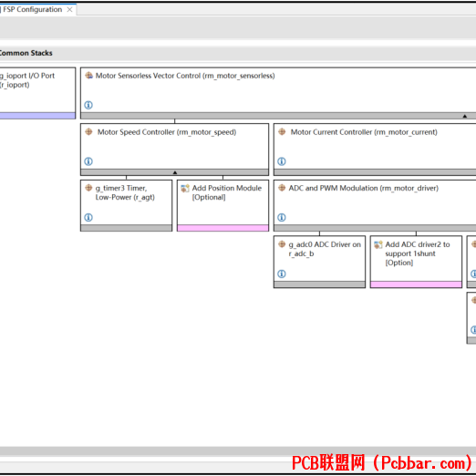
Task: Click the Add Position Module icon
Action: [x=185, y=189]
